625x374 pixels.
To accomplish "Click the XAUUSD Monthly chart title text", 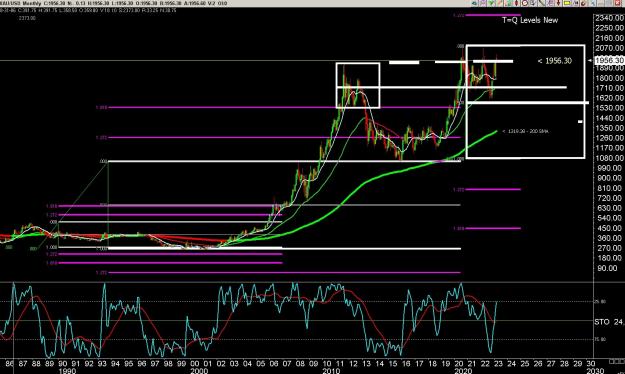I will pos(20,3).
